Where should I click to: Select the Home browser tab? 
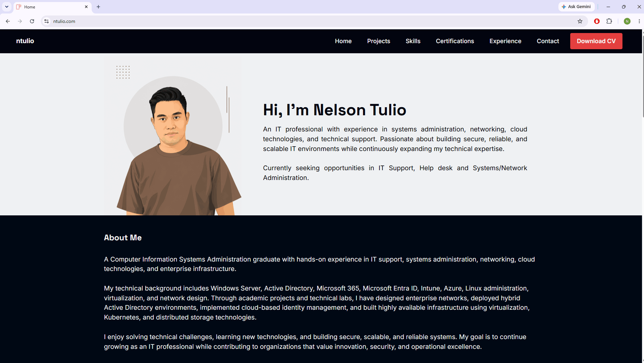[52, 7]
